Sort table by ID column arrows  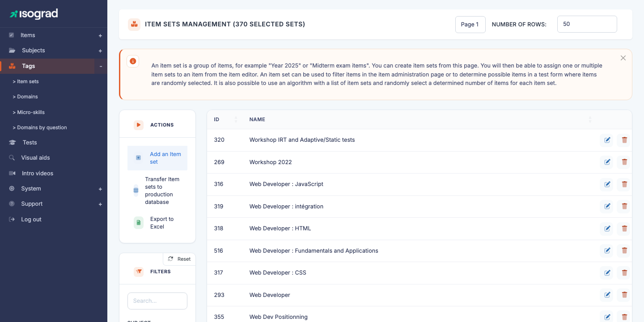tap(236, 119)
